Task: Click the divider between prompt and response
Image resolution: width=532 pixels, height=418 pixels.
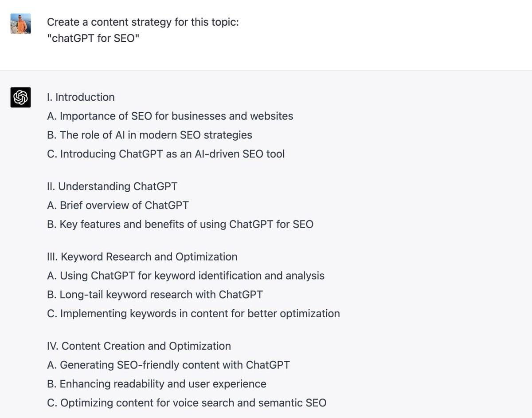Action: (266, 71)
